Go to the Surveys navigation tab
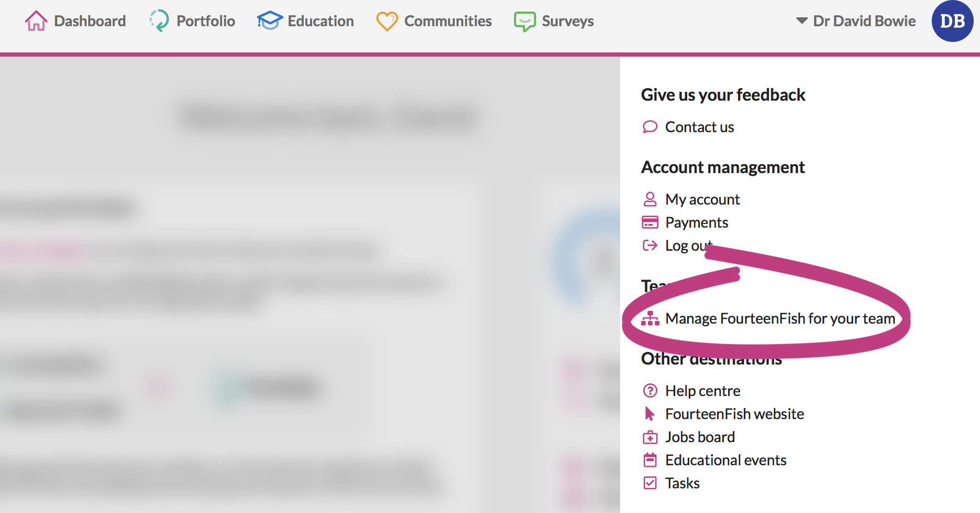The image size is (980, 513). pos(568,21)
